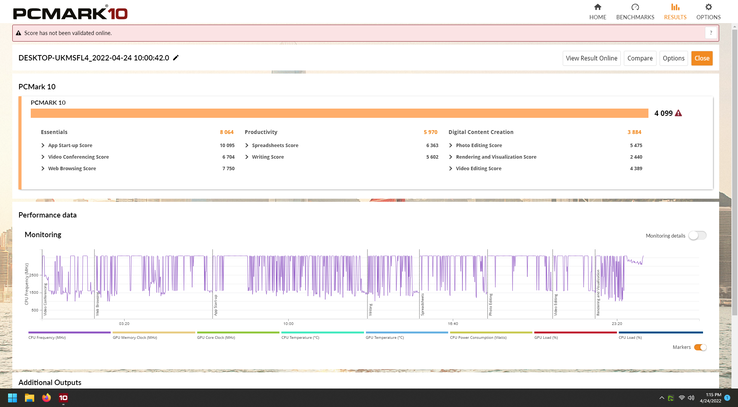Open the Windows Start menu
The width and height of the screenshot is (738, 407).
[x=13, y=398]
